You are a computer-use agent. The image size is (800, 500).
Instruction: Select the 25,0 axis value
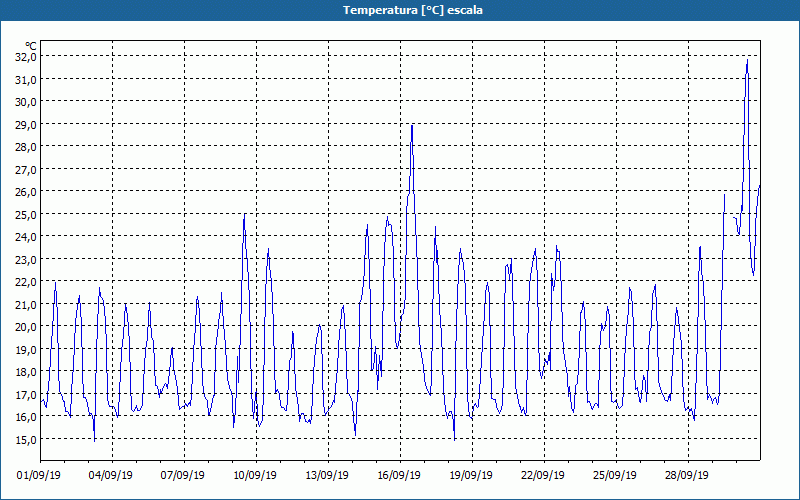26,214
